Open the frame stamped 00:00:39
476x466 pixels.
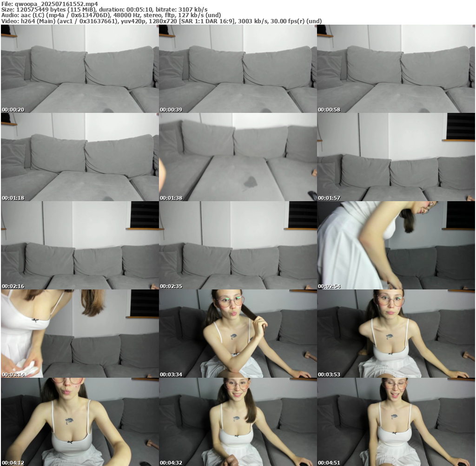coord(238,69)
